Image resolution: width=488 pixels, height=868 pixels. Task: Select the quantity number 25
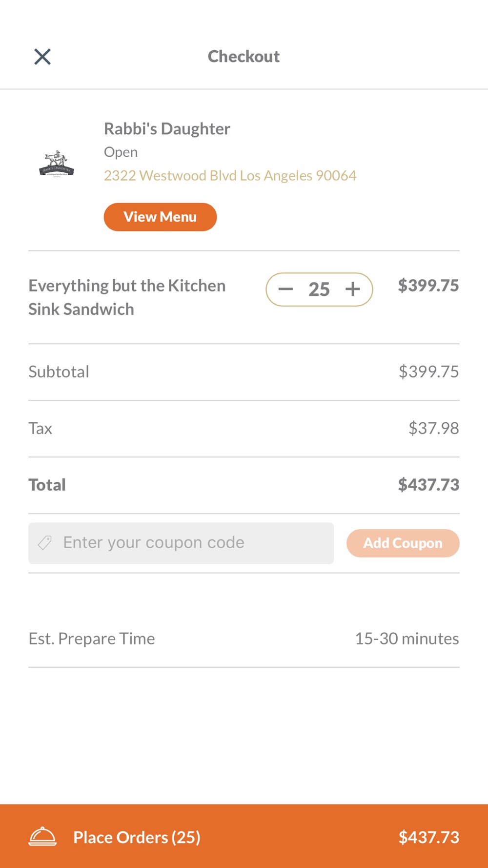(319, 289)
